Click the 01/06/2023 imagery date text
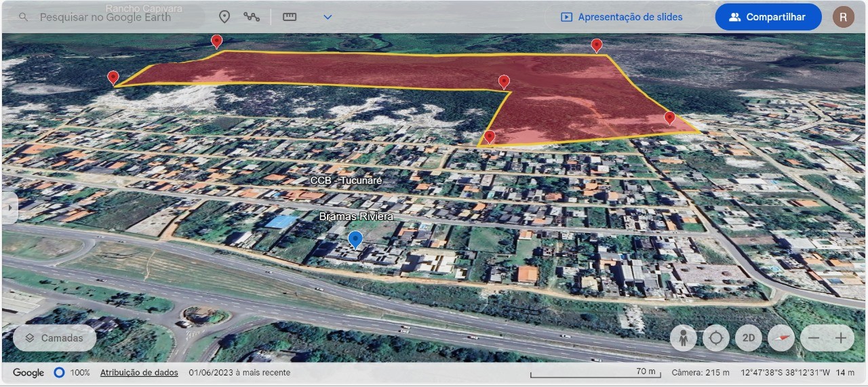The width and height of the screenshot is (868, 387). (x=239, y=373)
